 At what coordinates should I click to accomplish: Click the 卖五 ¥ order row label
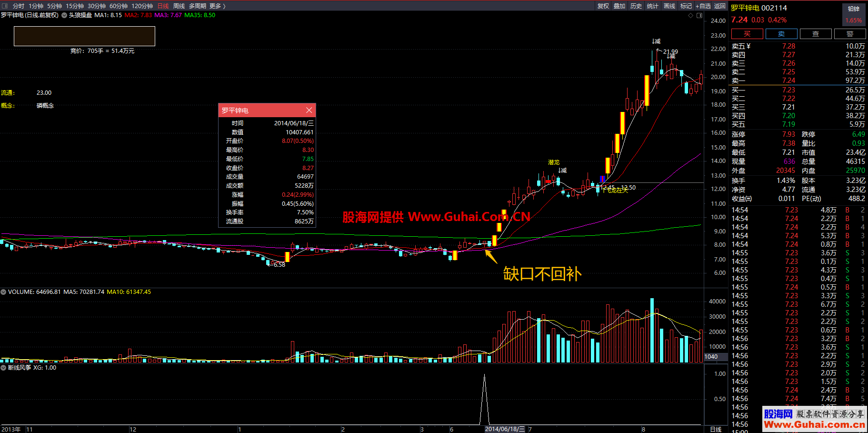(x=741, y=46)
